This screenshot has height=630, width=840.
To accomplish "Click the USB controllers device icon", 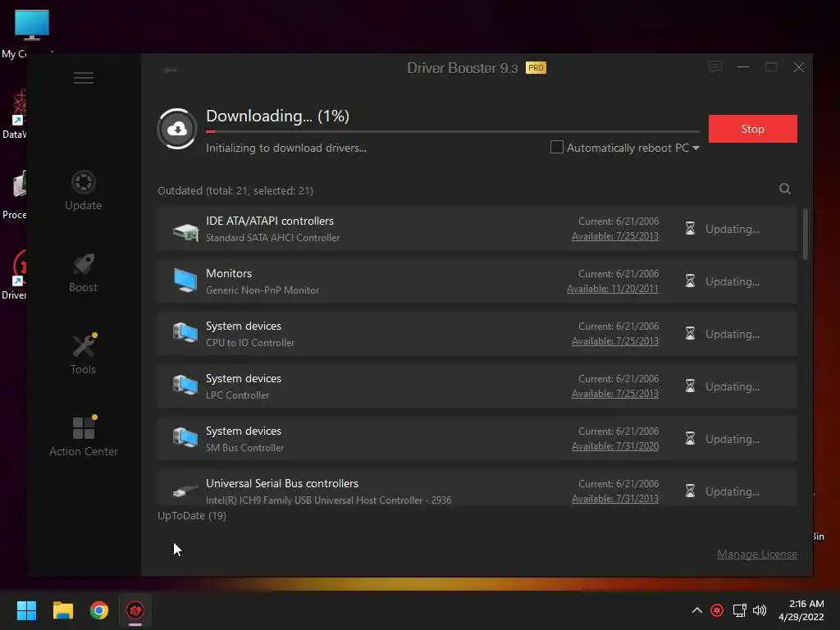I will (x=185, y=491).
